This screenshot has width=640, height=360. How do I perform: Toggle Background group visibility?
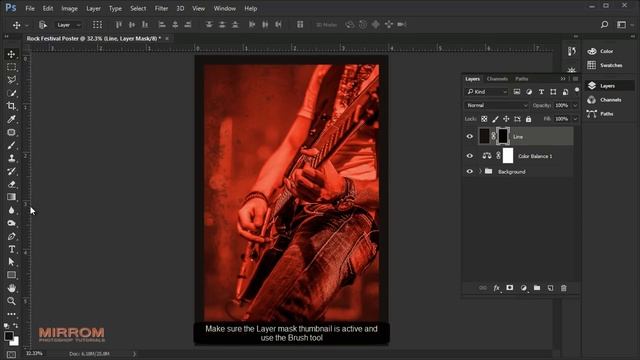click(x=470, y=172)
